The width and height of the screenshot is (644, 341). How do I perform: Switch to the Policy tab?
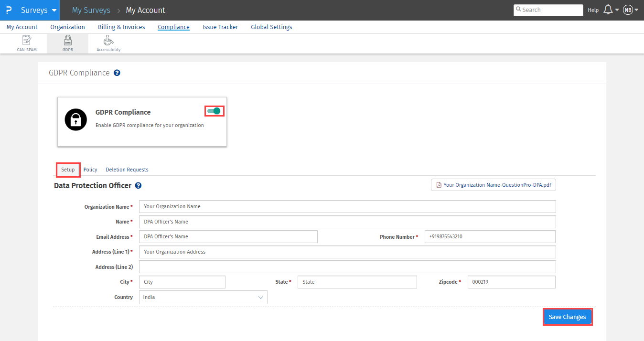[x=90, y=170]
